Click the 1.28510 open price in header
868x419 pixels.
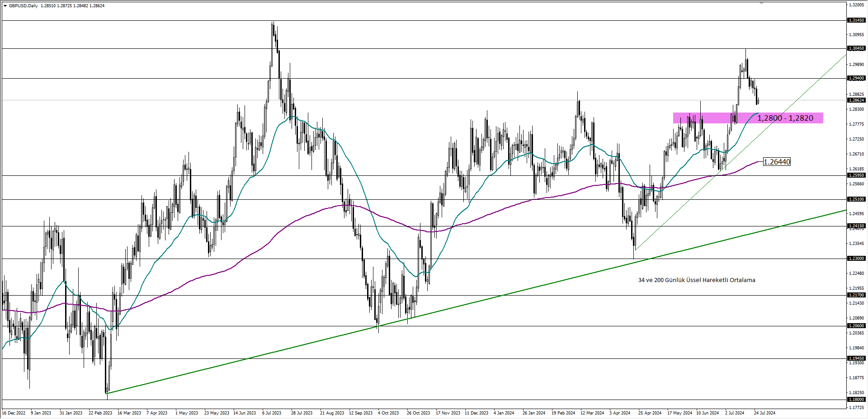[48, 6]
